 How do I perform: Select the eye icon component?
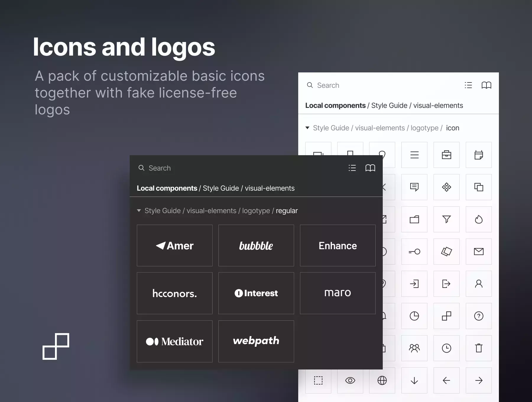[x=350, y=380]
